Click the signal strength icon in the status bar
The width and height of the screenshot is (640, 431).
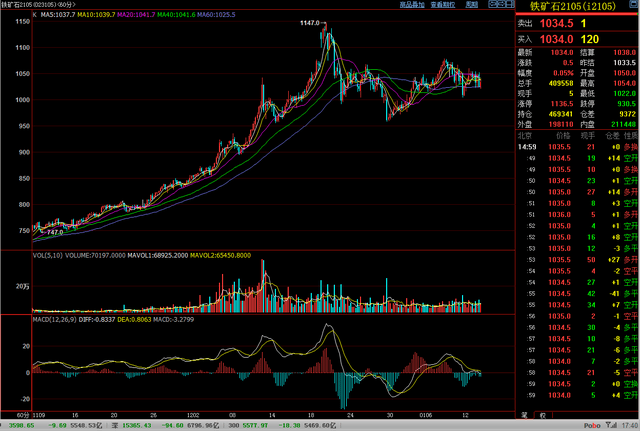(x=611, y=425)
